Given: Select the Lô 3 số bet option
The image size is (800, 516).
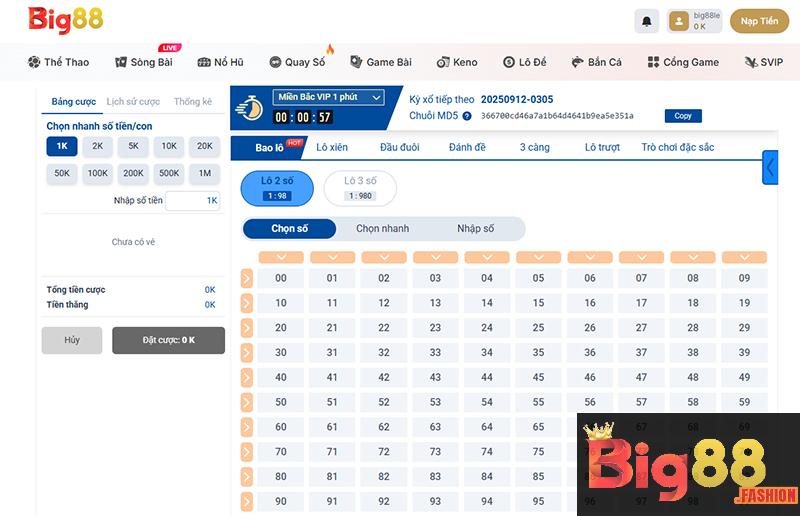Looking at the screenshot, I should pos(360,188).
